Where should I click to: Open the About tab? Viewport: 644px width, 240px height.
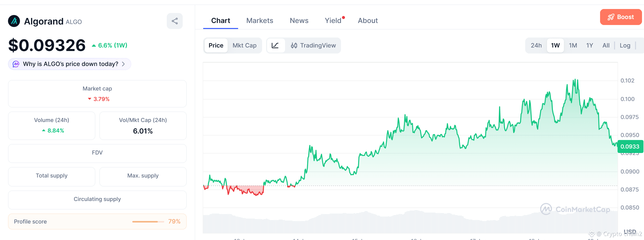click(x=368, y=21)
